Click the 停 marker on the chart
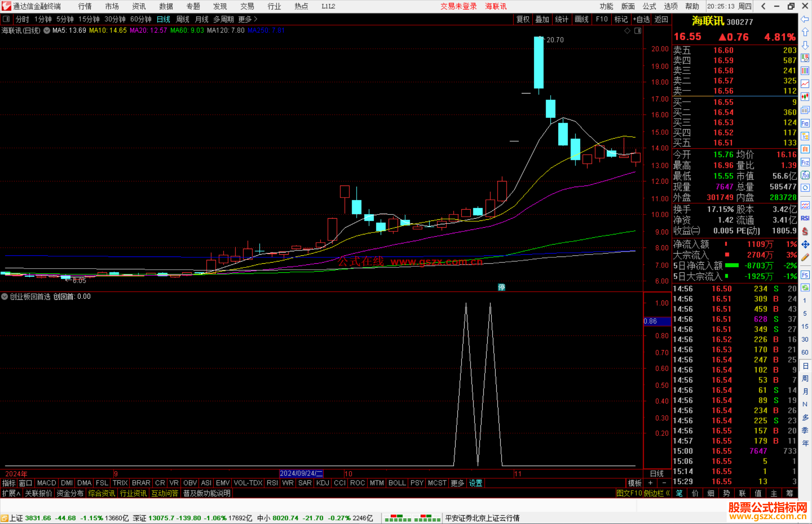 (x=501, y=287)
